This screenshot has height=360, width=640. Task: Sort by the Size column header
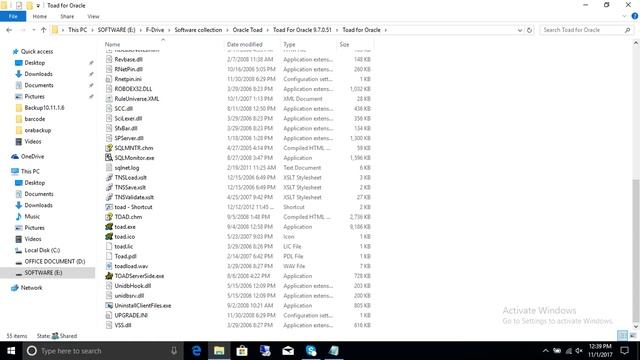click(344, 44)
